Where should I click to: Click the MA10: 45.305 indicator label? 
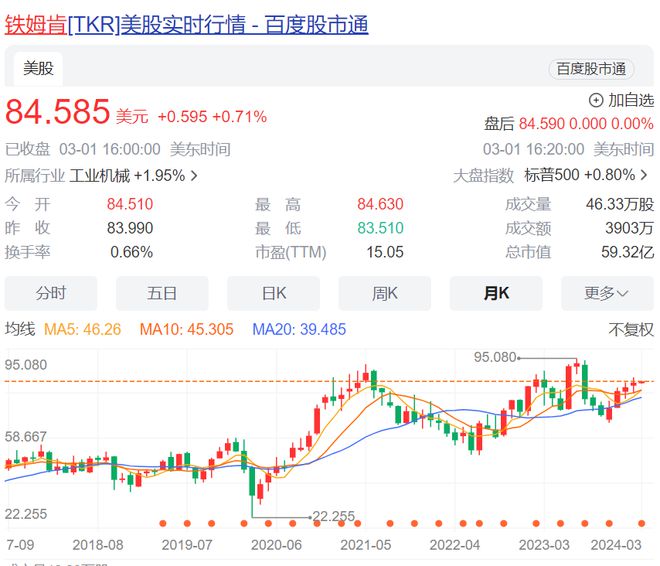pos(186,329)
